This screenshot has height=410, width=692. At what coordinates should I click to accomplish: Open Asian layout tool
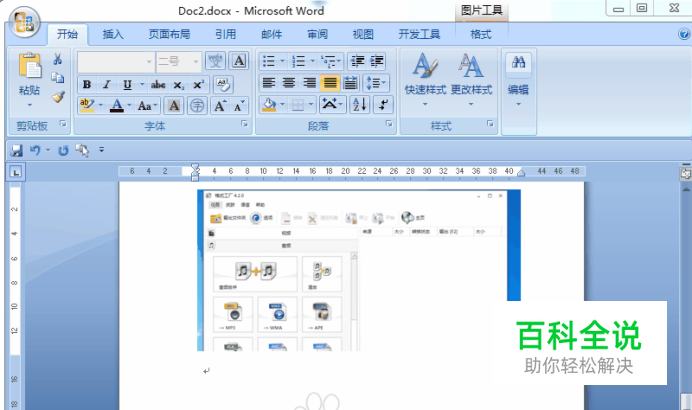click(332, 105)
